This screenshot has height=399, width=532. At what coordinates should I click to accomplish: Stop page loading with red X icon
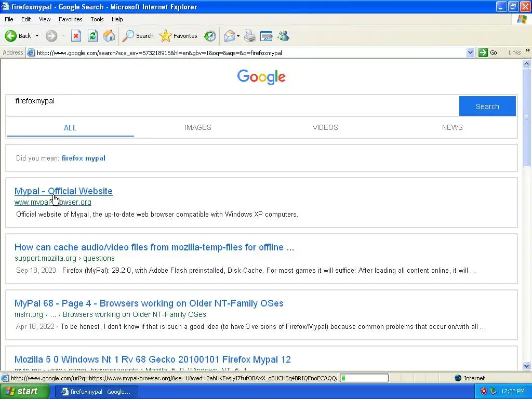click(x=76, y=36)
